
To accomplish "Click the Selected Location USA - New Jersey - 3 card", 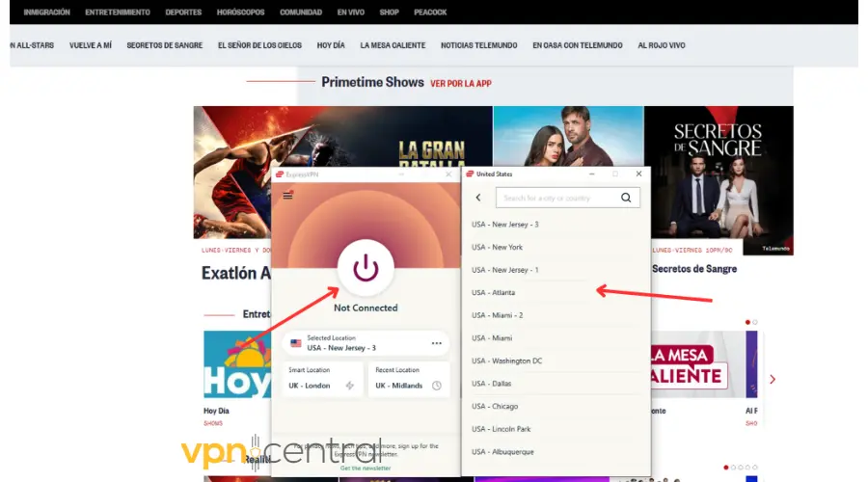I will pos(366,343).
